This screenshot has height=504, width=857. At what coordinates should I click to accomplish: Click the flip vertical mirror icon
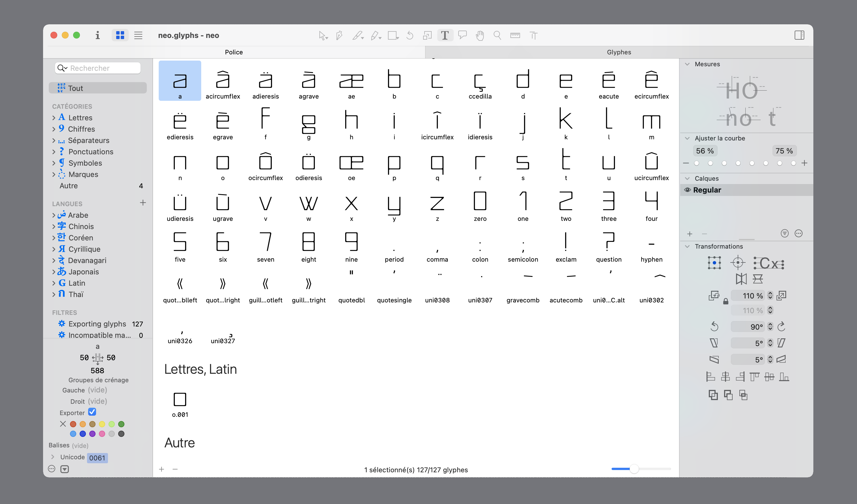coord(758,279)
